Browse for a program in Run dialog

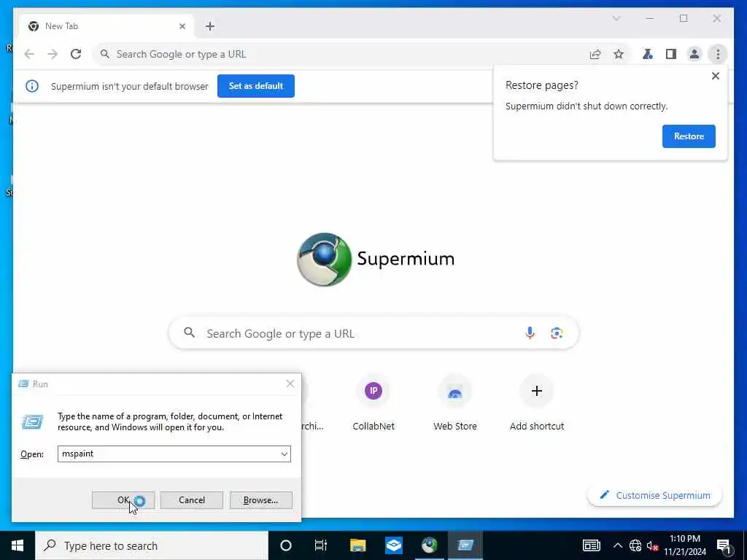[260, 500]
